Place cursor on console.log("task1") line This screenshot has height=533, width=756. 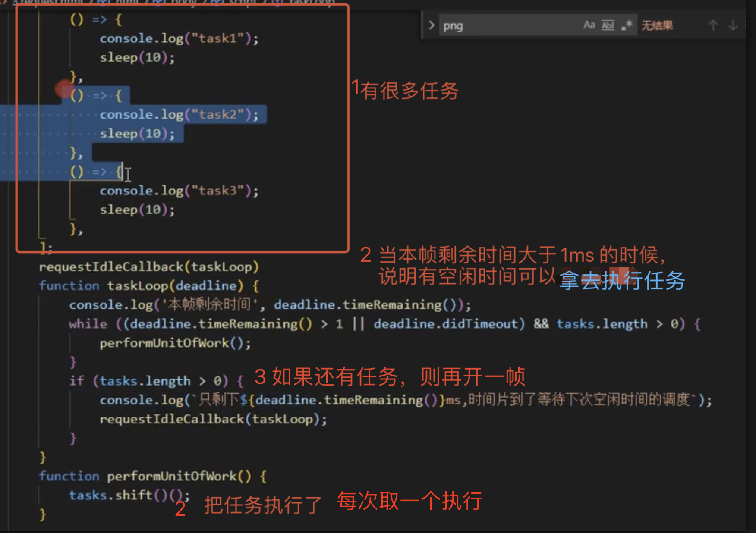click(x=179, y=38)
